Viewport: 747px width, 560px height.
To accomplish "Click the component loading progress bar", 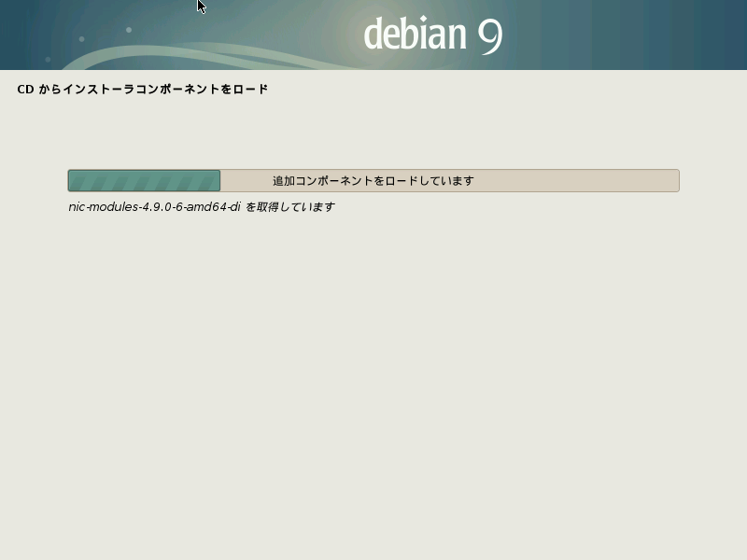I will tap(373, 180).
